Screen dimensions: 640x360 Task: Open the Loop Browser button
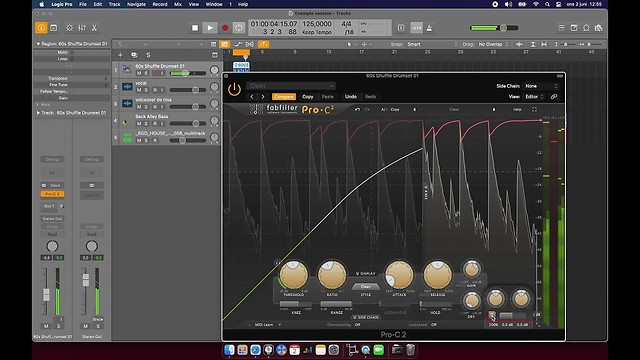click(x=586, y=28)
